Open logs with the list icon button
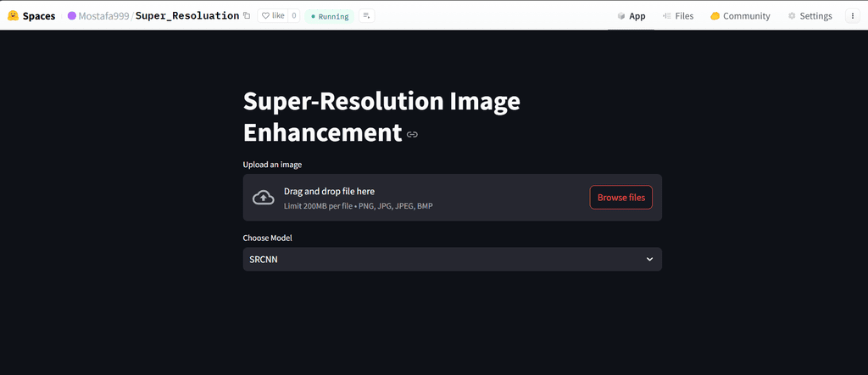This screenshot has width=868, height=375. (x=366, y=16)
